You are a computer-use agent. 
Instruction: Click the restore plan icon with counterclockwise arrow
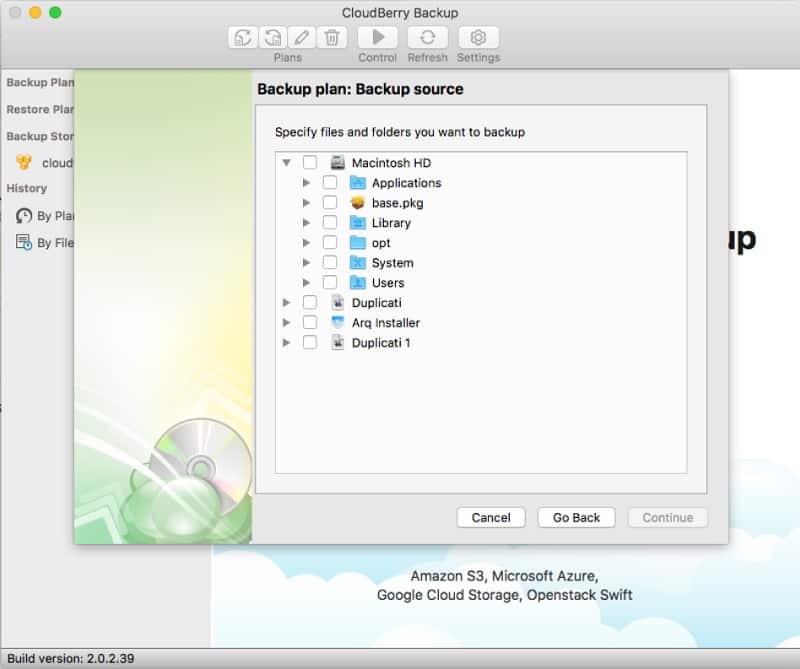tap(272, 37)
